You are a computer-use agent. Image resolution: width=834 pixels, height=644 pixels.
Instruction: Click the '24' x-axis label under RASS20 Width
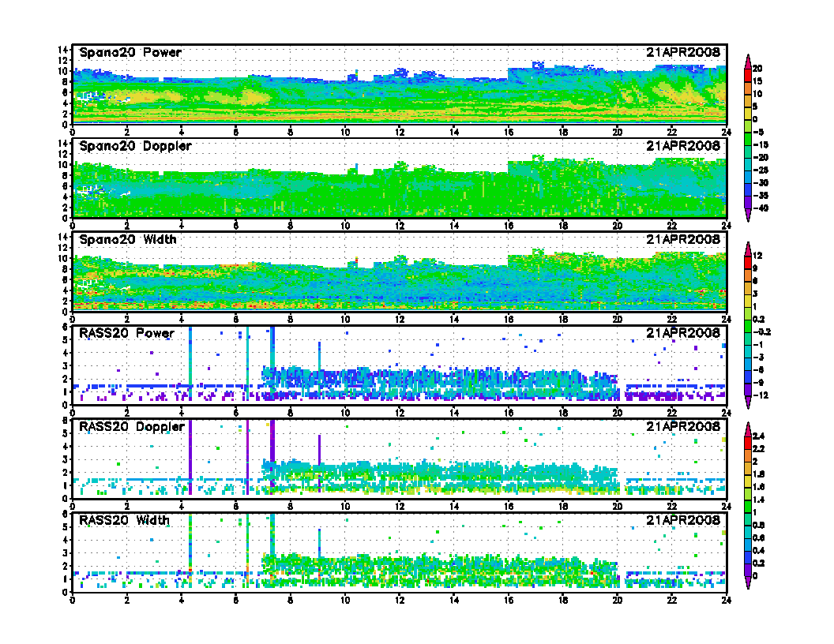point(726,600)
